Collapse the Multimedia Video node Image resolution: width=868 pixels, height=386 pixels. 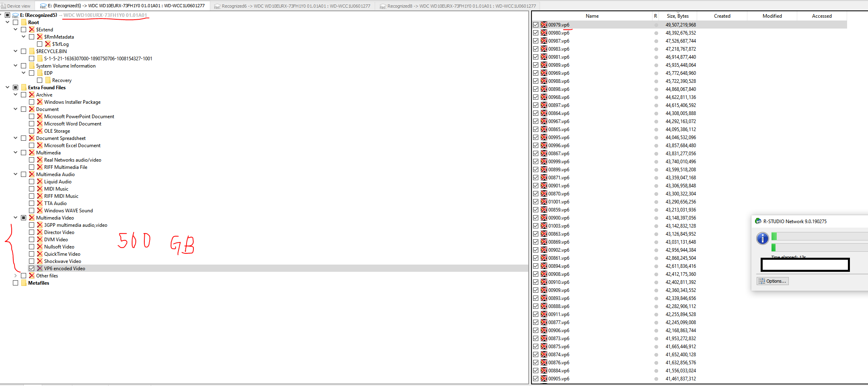click(x=16, y=218)
